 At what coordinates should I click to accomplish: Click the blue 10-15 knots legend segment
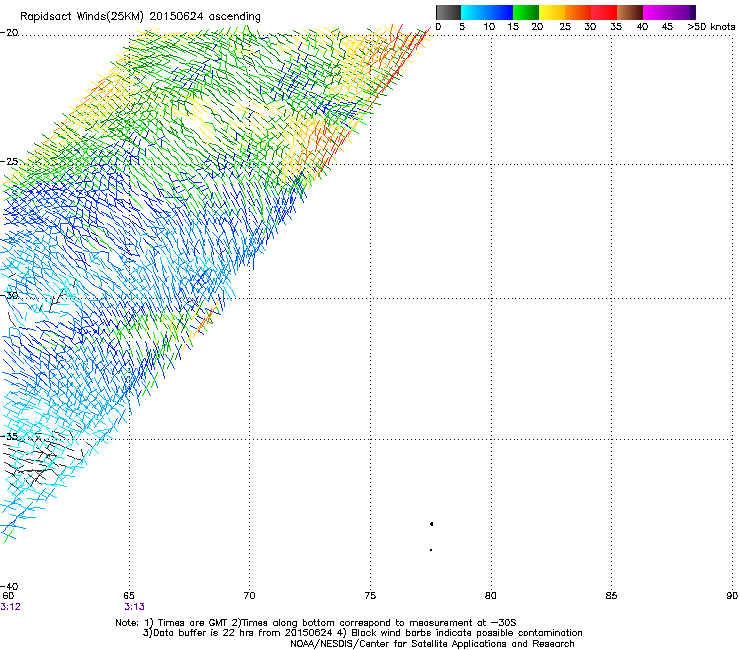500,12
